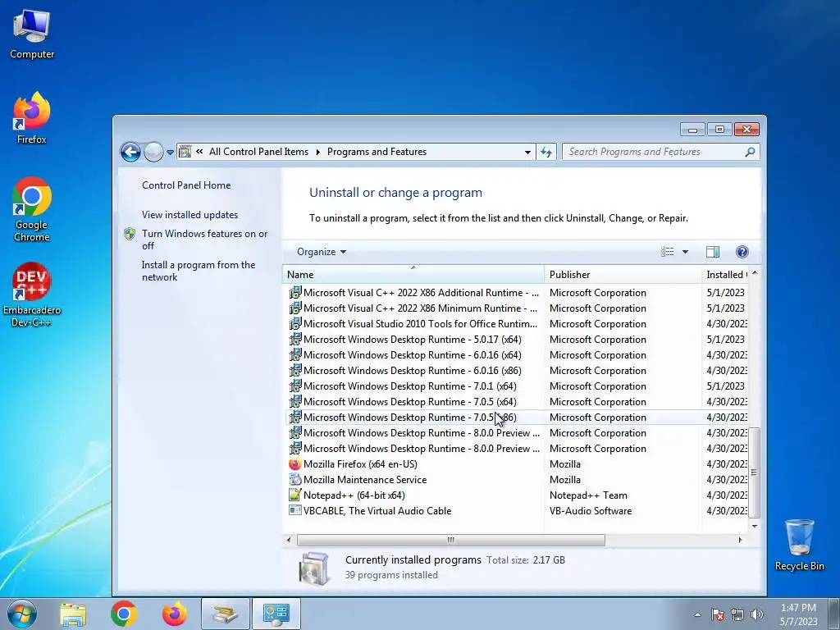
Task: Open the Embarcadero Dev-C++ desktop shortcut
Action: point(32,294)
